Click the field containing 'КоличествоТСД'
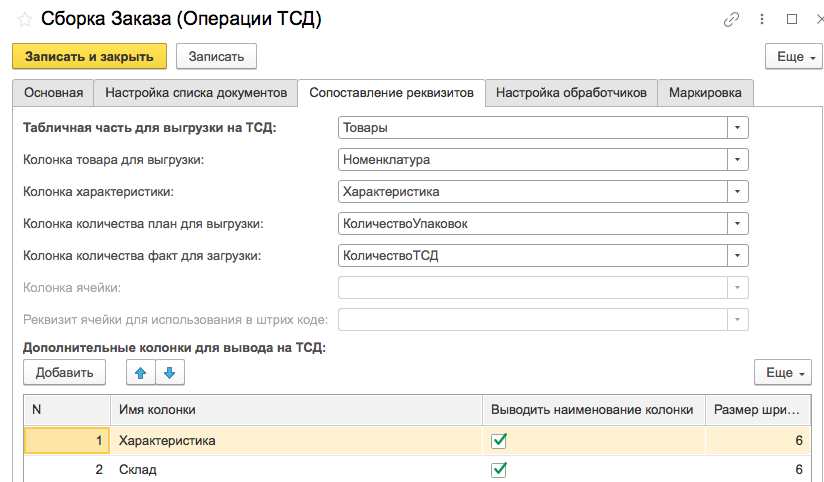Viewport: 824px width, 482px height. pos(533,256)
